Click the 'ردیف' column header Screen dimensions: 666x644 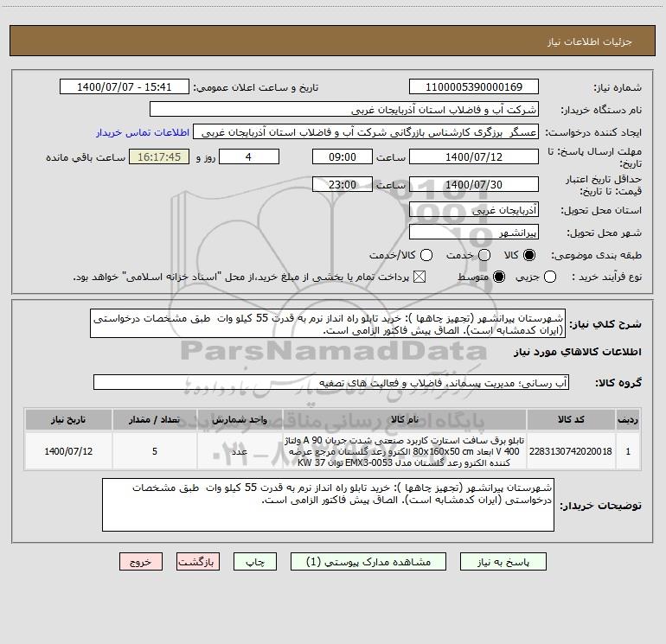[628, 420]
